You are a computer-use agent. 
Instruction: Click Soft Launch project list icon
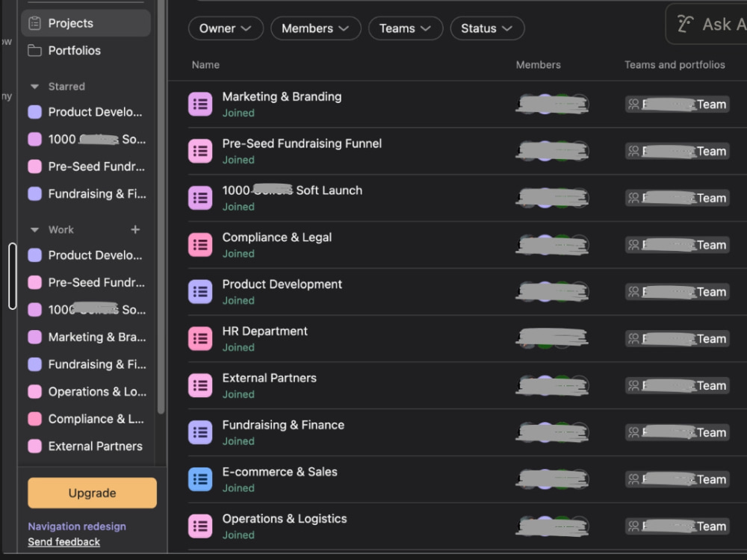click(x=200, y=198)
